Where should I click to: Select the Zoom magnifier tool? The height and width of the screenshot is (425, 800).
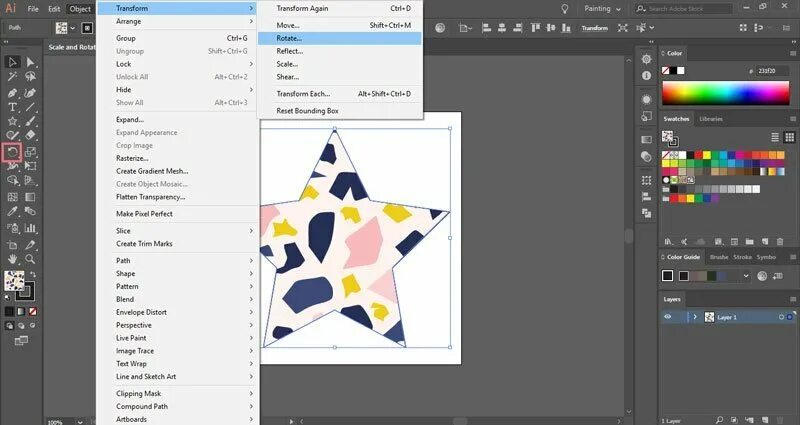pyautogui.click(x=30, y=259)
